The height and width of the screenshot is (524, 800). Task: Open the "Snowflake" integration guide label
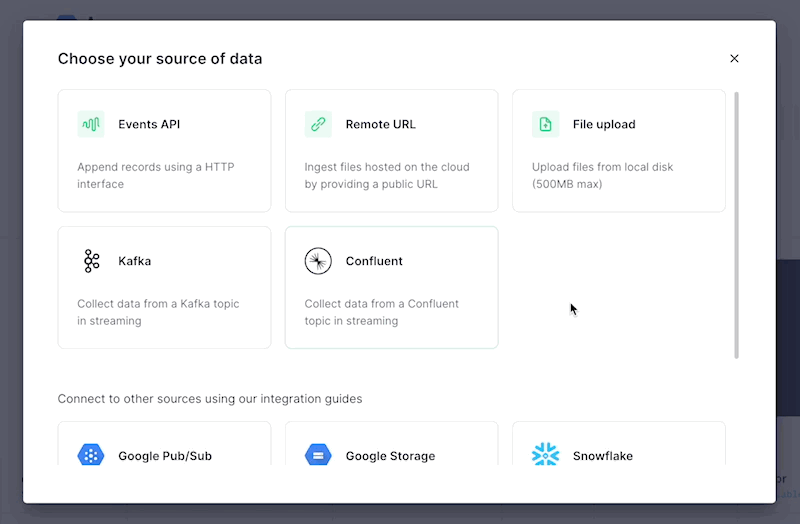coord(602,456)
